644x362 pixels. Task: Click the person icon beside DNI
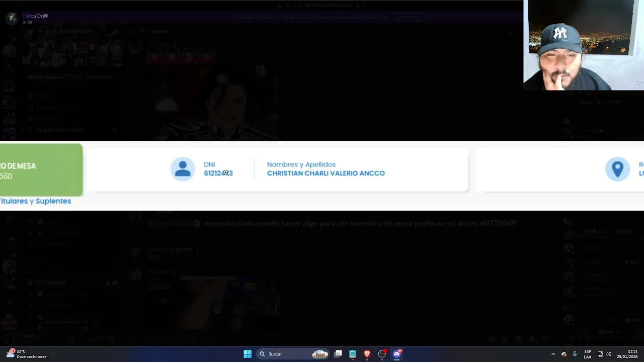183,169
